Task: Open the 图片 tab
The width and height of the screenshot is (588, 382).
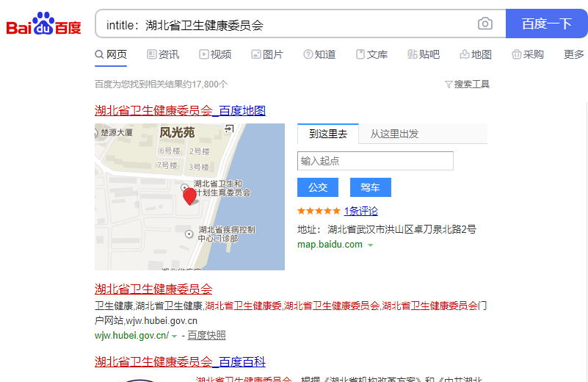Action: click(x=267, y=55)
